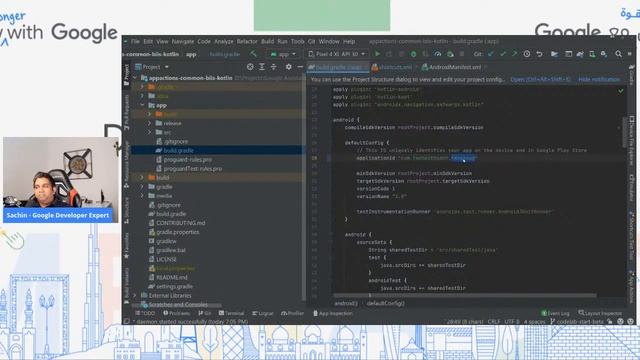Toggle the Project side tab

pos(127,74)
